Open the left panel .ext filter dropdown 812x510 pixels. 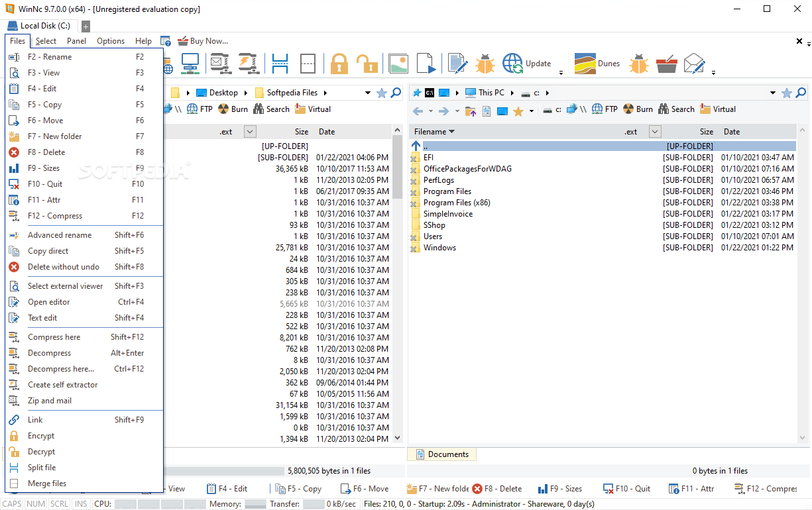click(250, 132)
